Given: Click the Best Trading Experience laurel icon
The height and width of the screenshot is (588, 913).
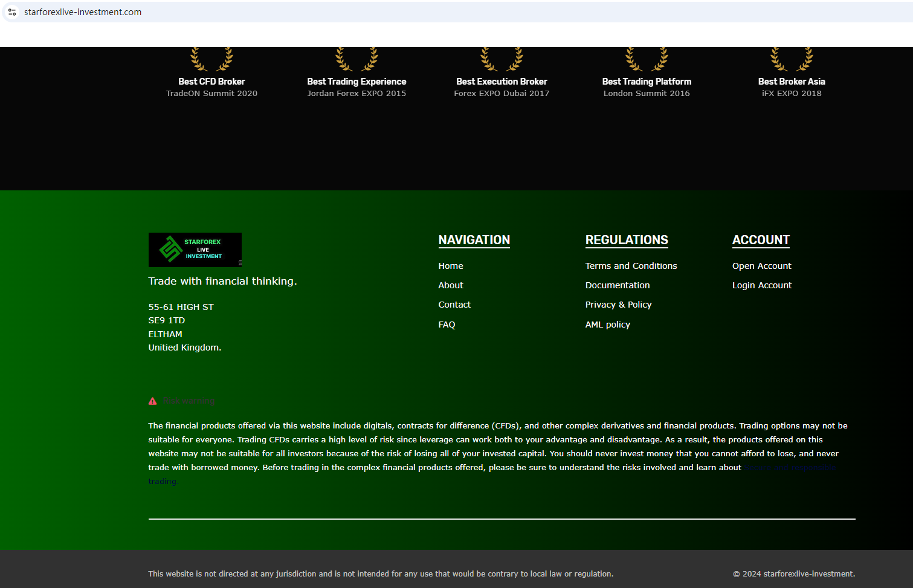Looking at the screenshot, I should coord(356,59).
